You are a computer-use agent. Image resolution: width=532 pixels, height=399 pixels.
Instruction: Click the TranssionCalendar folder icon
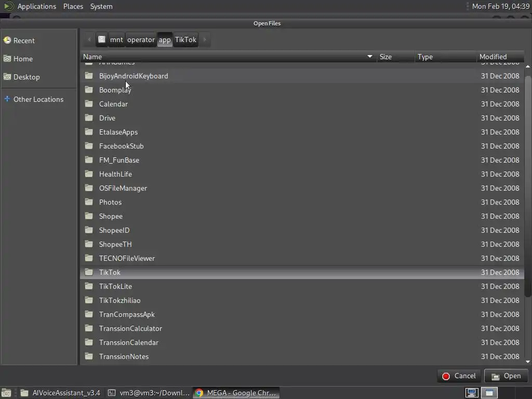coord(89,342)
